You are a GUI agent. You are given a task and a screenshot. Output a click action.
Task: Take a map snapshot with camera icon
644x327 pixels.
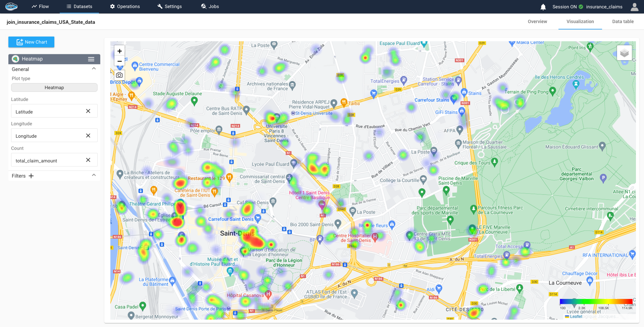119,75
